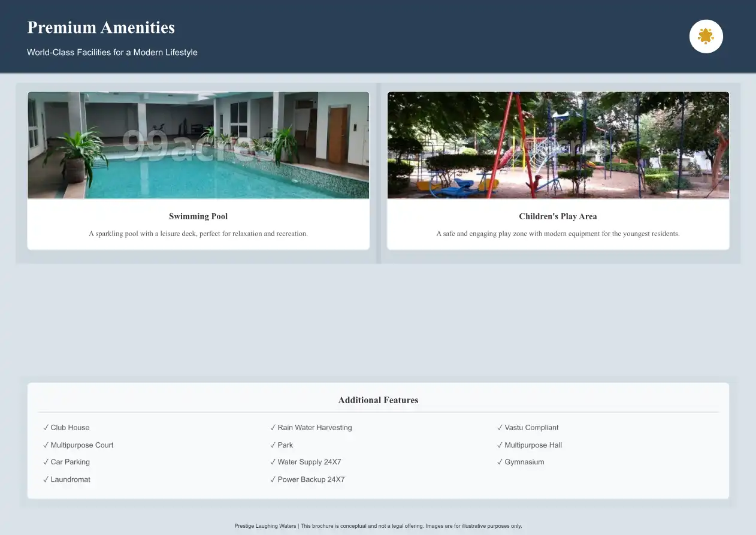Toggle the sun theme switch button
Image resolution: width=756 pixels, height=535 pixels.
[x=706, y=37]
